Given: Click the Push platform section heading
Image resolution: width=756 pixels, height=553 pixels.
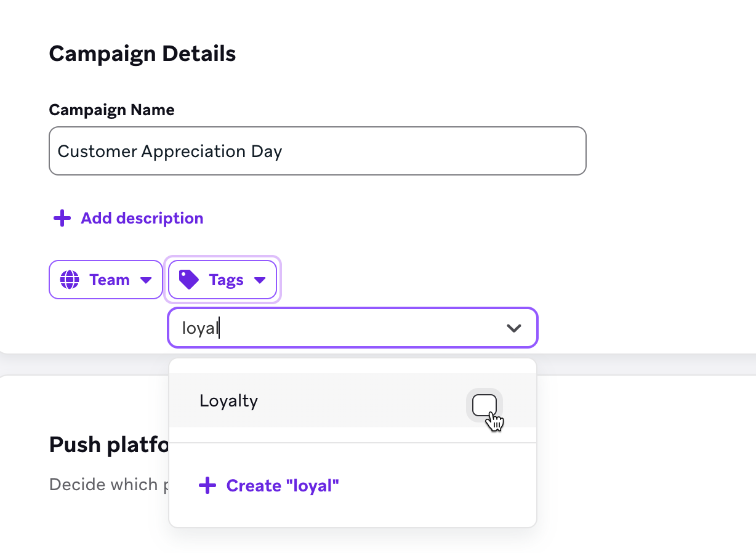Looking at the screenshot, I should pyautogui.click(x=108, y=445).
